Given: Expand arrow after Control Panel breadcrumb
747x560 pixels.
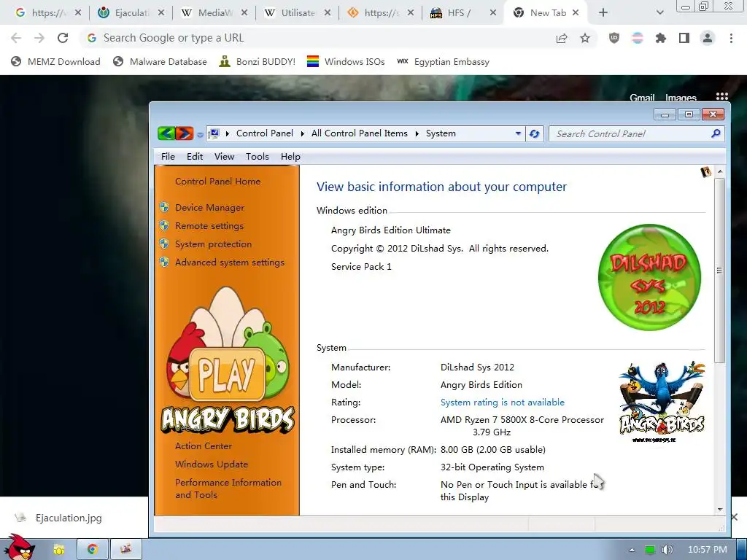Looking at the screenshot, I should point(303,134).
